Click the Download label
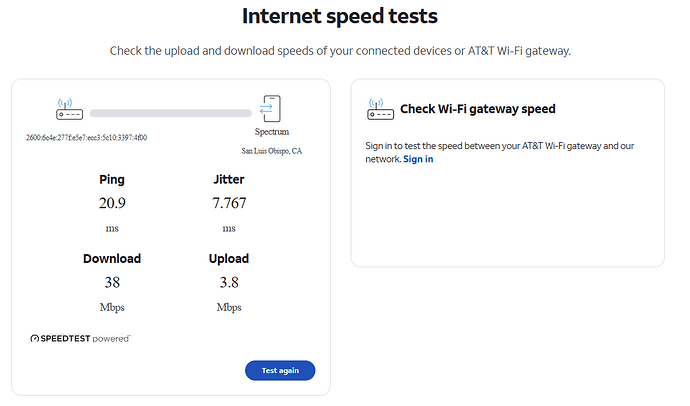The width and height of the screenshot is (690, 406). (112, 258)
